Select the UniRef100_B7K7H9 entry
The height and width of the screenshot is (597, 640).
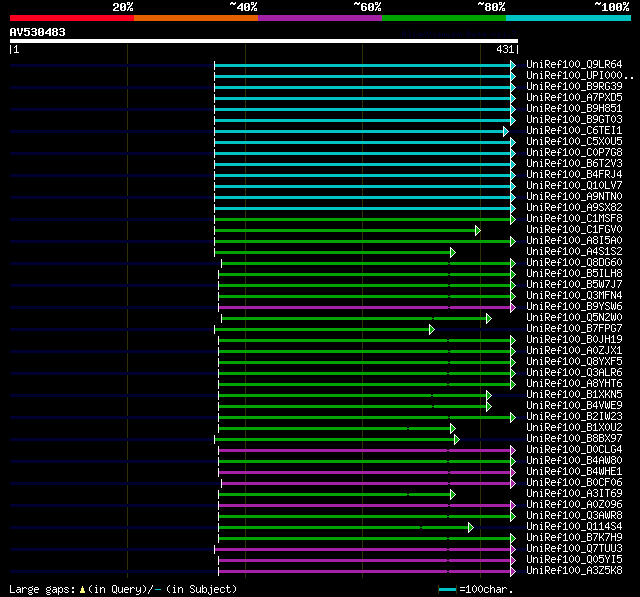pyautogui.click(x=574, y=538)
